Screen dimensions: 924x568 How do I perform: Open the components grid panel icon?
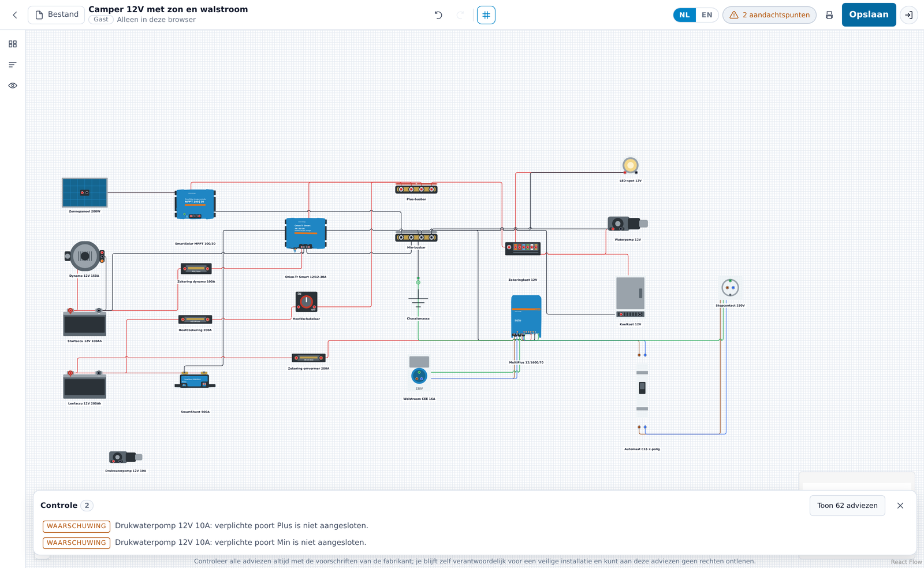click(13, 44)
